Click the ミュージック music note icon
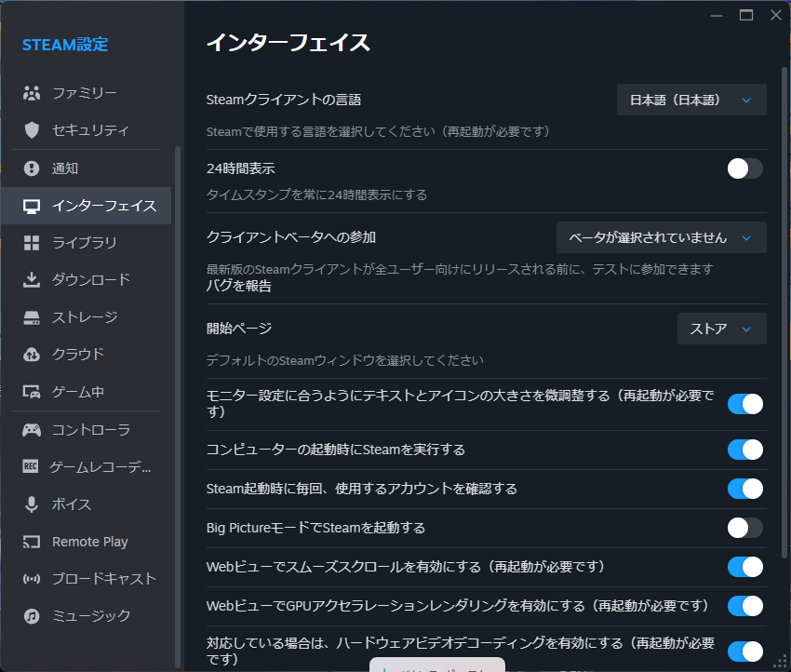Viewport: 791px width, 672px height. click(x=32, y=616)
